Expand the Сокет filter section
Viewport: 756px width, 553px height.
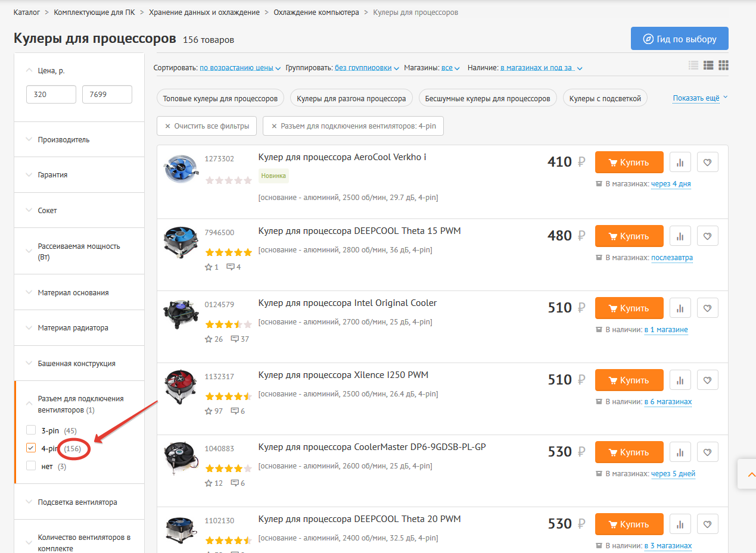[x=48, y=210]
